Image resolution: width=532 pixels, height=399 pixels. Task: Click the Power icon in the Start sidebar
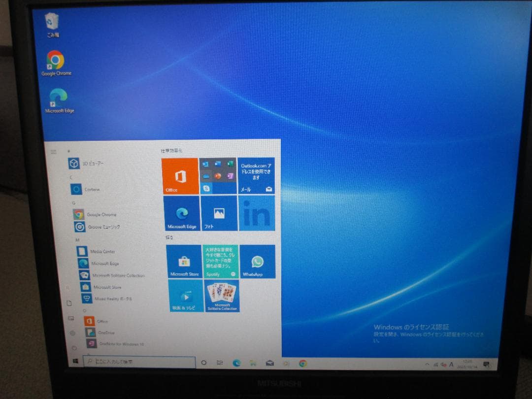pos(74,347)
